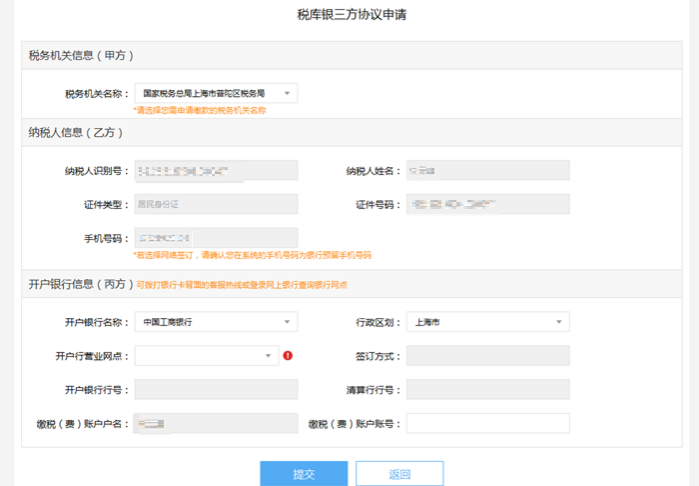Click the 开户银行信息（丙方）section header

click(x=81, y=284)
